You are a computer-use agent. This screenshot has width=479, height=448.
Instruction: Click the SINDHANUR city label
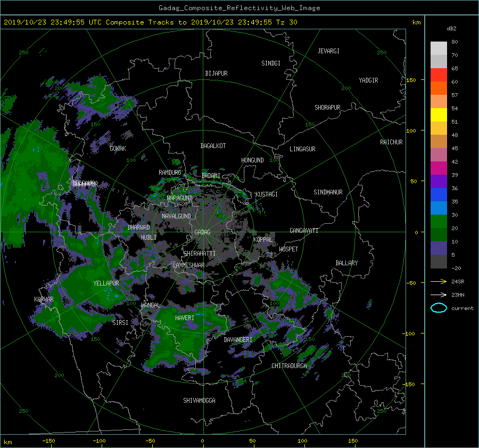[x=328, y=192]
